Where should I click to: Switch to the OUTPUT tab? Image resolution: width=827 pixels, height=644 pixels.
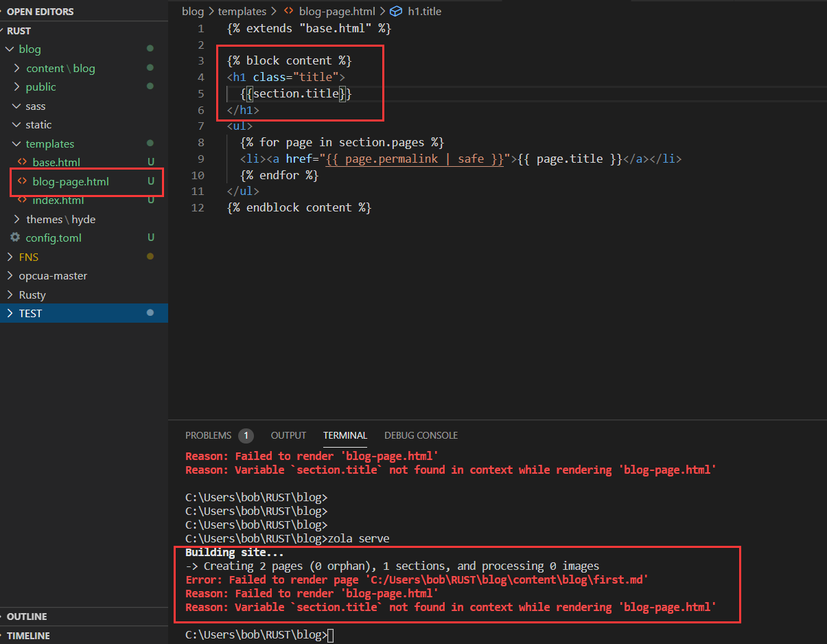[288, 435]
